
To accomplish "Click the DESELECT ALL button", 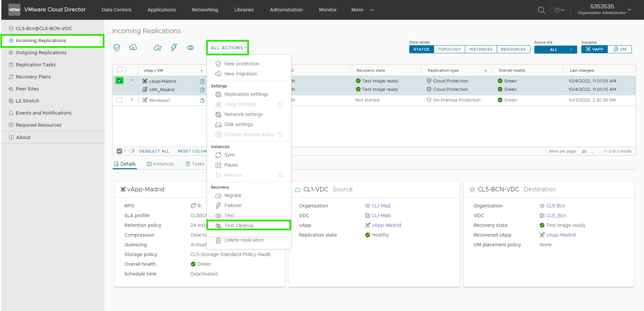I will click(154, 151).
